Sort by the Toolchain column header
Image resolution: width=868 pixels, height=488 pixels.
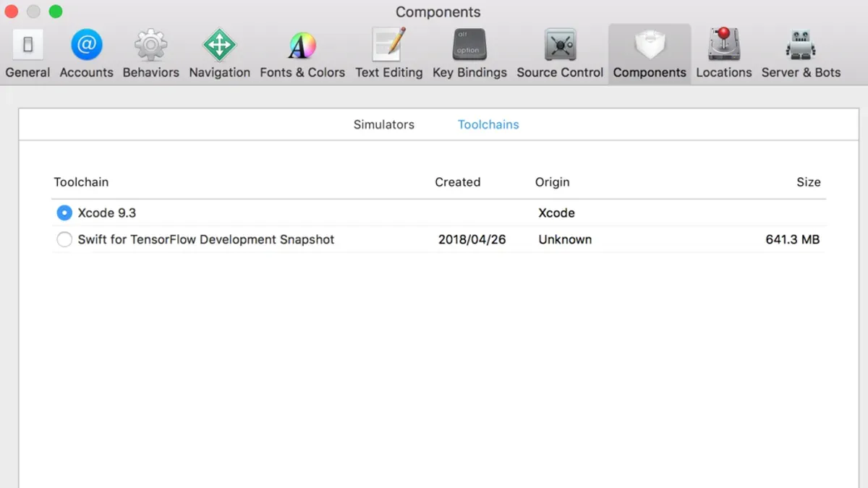pyautogui.click(x=81, y=182)
